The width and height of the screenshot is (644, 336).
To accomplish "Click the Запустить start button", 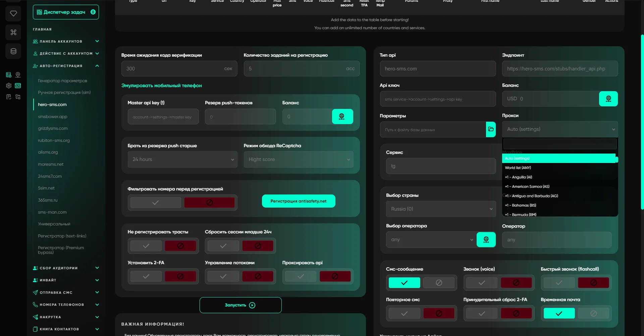I will tap(240, 305).
